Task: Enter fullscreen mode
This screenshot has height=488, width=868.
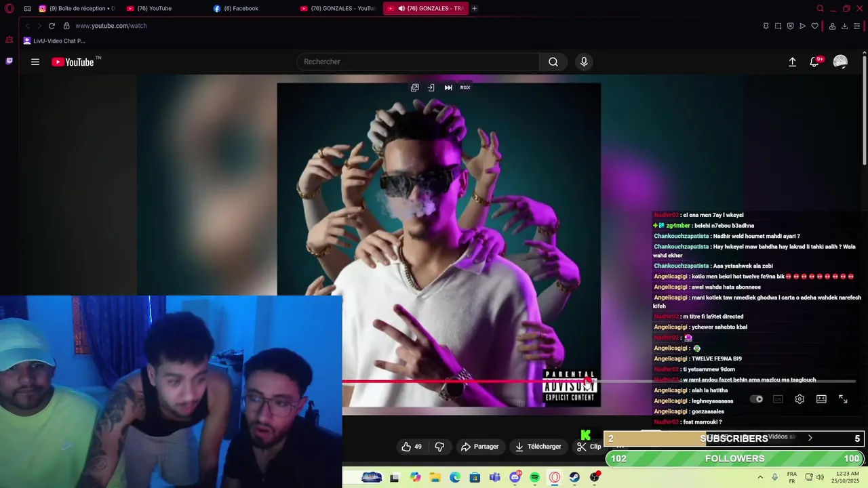Action: click(843, 399)
